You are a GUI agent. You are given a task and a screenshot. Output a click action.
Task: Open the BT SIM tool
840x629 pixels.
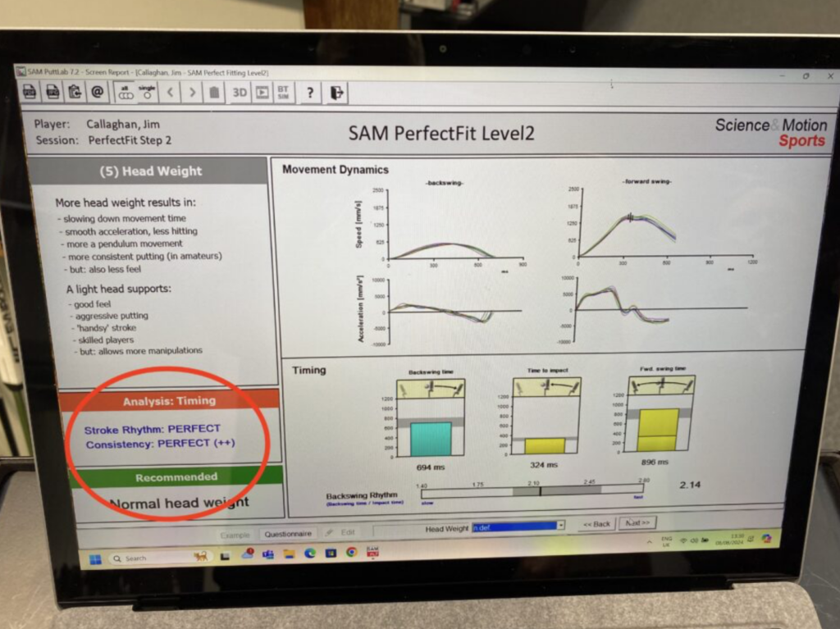tap(283, 92)
